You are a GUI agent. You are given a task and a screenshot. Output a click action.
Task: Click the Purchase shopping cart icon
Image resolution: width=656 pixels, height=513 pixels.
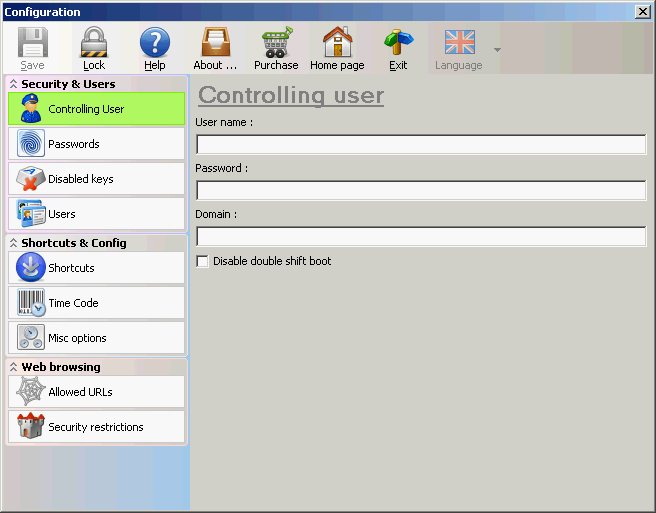coord(277,42)
